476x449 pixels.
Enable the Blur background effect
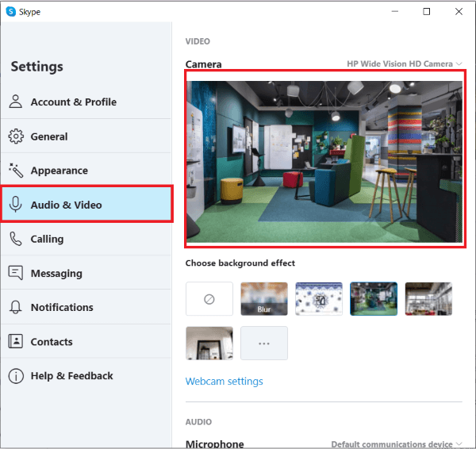click(264, 299)
